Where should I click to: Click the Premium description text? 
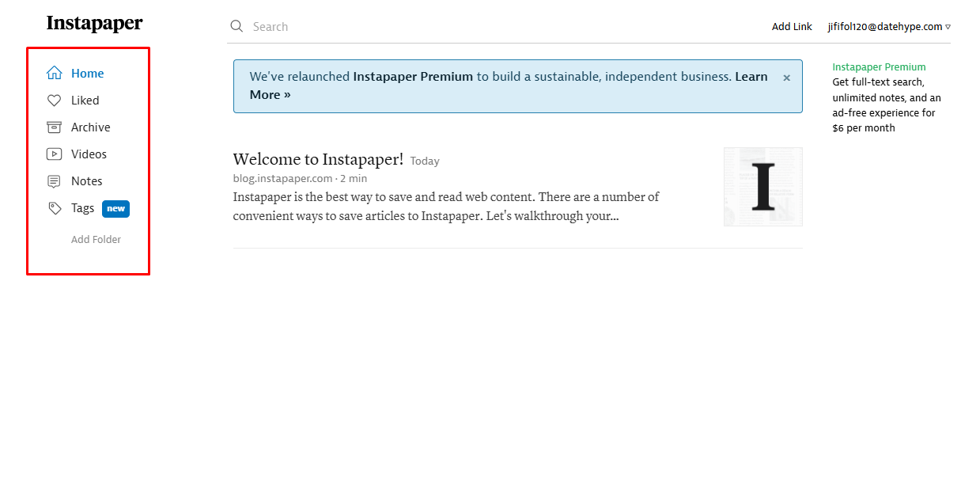pyautogui.click(x=887, y=105)
